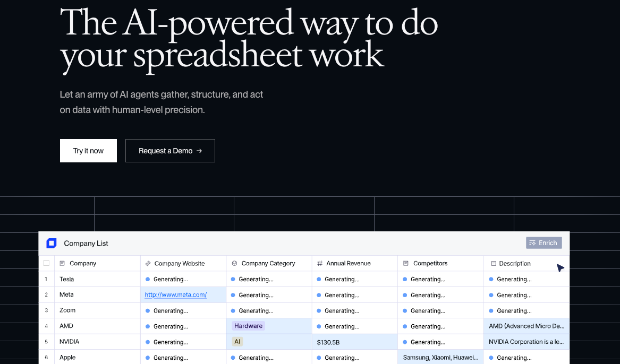This screenshot has height=364, width=620.
Task: Click Apple's Annual Revenue Generating cell
Action: (x=355, y=357)
